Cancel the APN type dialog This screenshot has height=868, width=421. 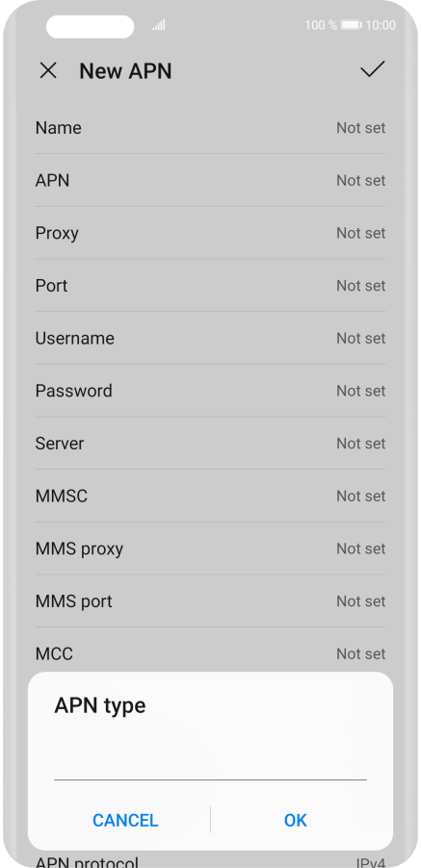tap(125, 820)
